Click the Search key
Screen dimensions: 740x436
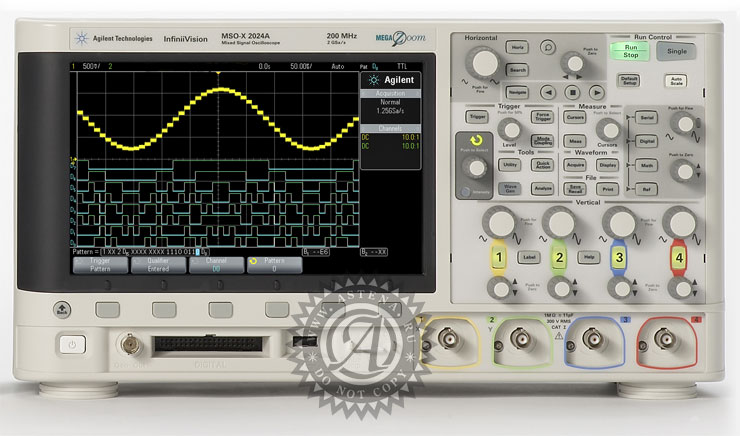517,70
